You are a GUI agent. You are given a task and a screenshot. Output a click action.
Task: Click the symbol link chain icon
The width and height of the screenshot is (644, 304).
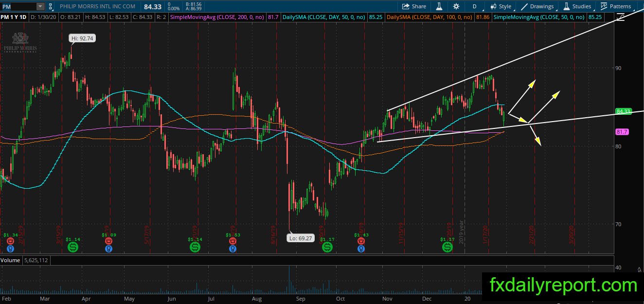coord(51,7)
